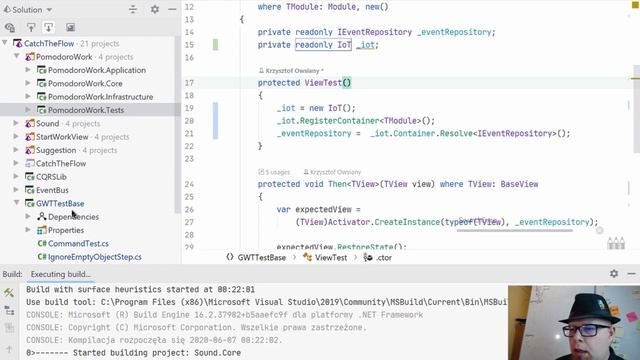Click 'CreateInstance' call on line 27

[x=407, y=222]
